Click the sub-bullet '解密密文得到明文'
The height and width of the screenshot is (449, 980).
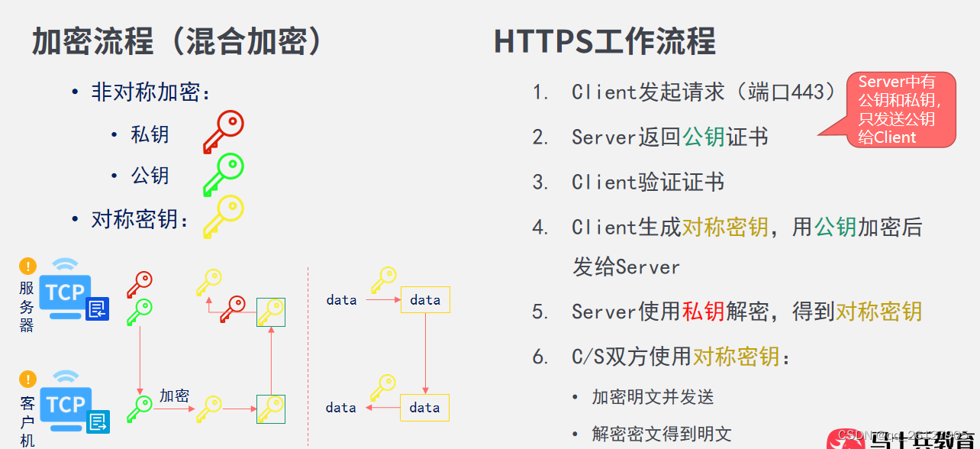(x=662, y=434)
